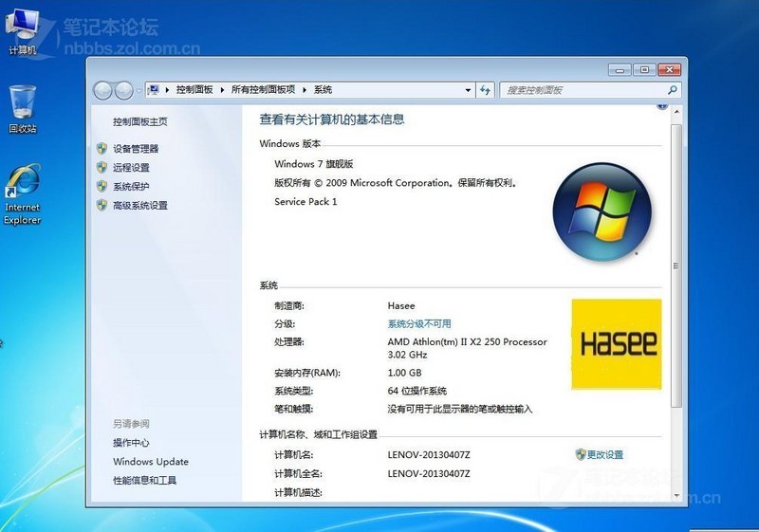Click the manufacturer value Hasee text

400,305
